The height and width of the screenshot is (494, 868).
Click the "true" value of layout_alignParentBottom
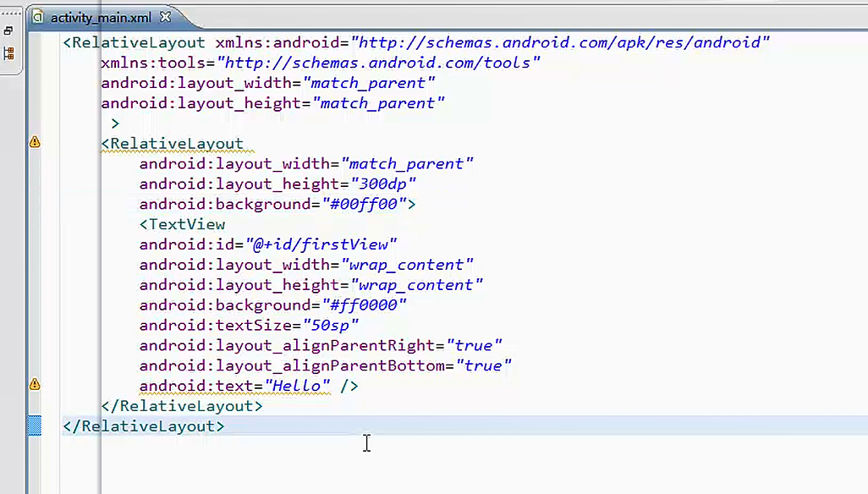[484, 365]
